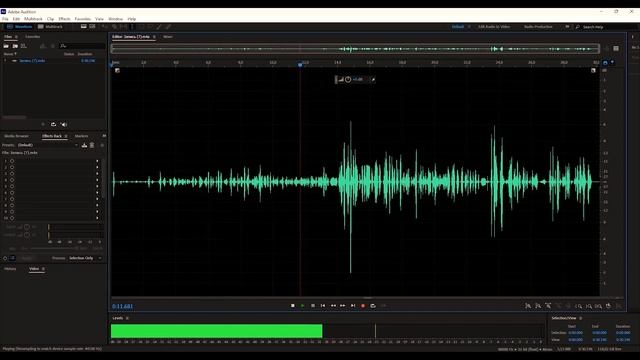Click the Effects Rack Mix slider
Viewport: 640px width, 360px height.
[53, 248]
